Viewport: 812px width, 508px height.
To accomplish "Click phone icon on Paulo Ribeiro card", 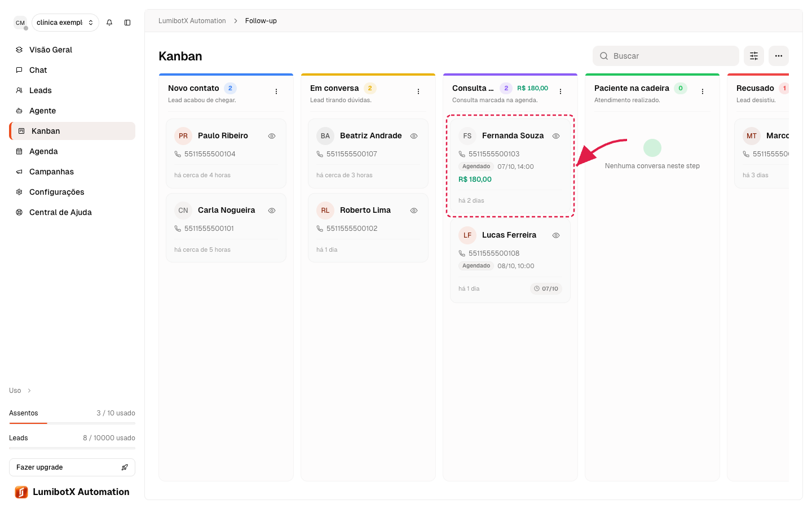I will [x=178, y=154].
